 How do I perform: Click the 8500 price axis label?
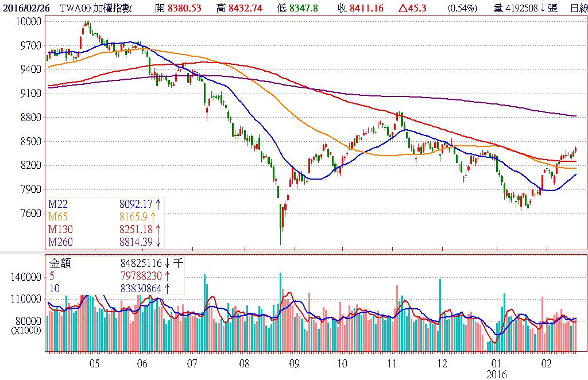30,142
